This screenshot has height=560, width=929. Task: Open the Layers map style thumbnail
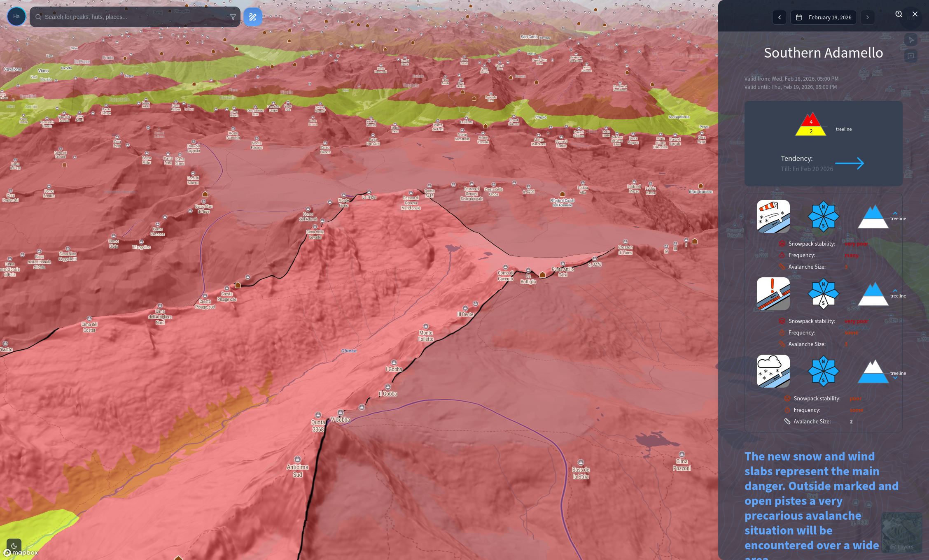pos(901,532)
